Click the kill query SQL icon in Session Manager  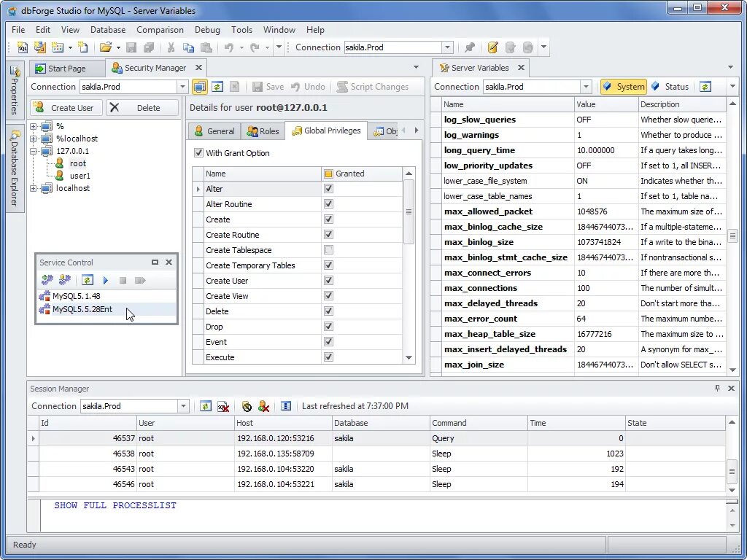tap(223, 406)
